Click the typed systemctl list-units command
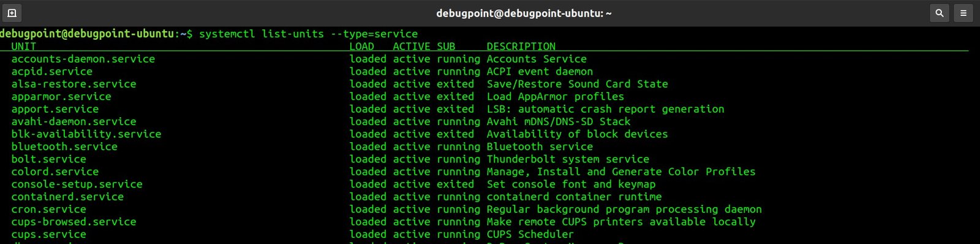Screen dimensions: 980x244 point(308,34)
